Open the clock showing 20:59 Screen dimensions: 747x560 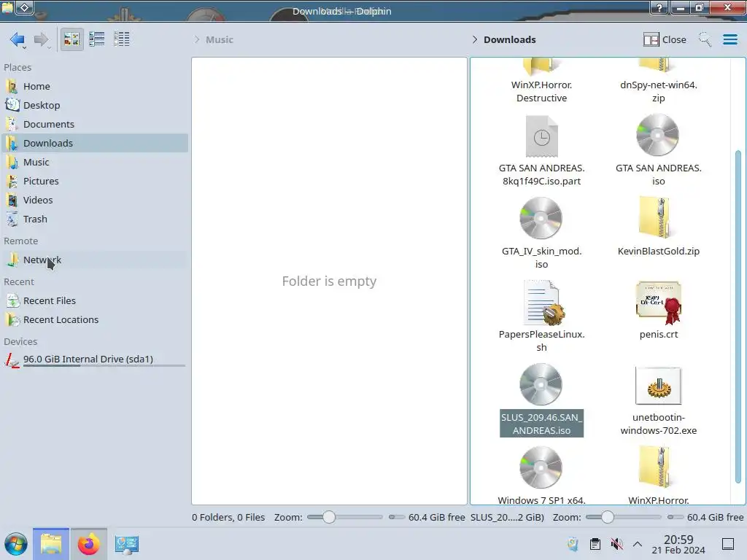pos(678,544)
